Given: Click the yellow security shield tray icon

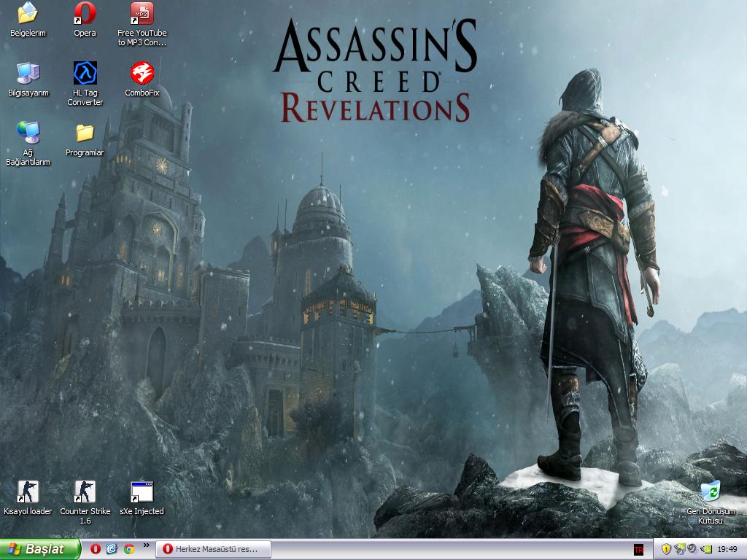Looking at the screenshot, I should pyautogui.click(x=666, y=549).
